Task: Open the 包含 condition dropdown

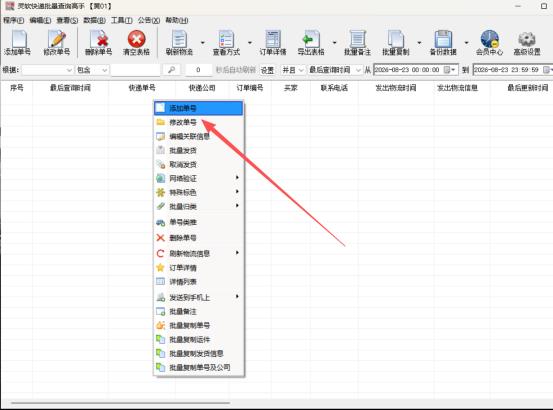Action: 92,70
